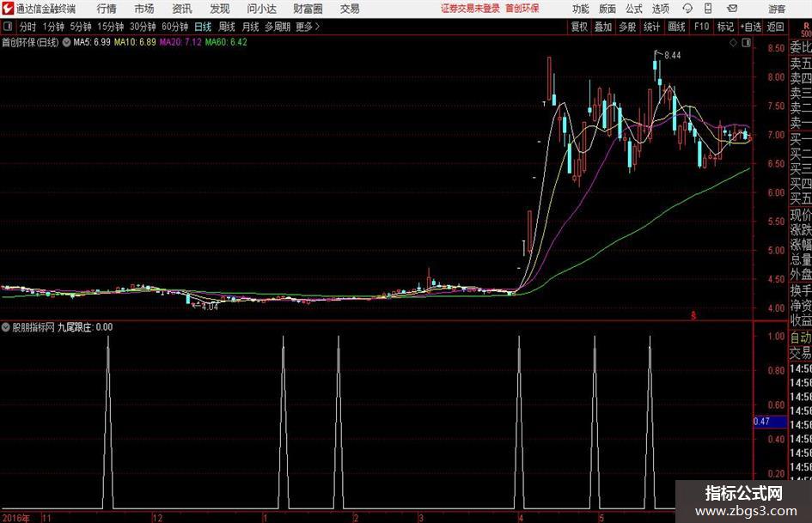Click the 复权 toolbar button
This screenshot has height=523, width=812.
pyautogui.click(x=579, y=27)
